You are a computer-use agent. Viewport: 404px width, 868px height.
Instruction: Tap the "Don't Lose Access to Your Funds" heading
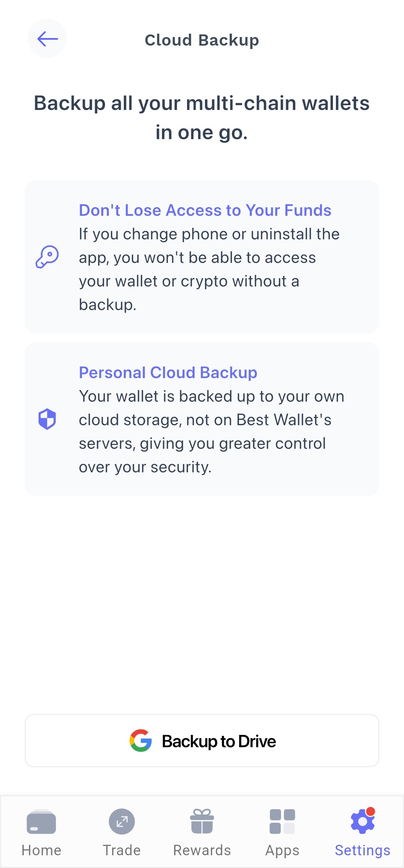(x=205, y=210)
